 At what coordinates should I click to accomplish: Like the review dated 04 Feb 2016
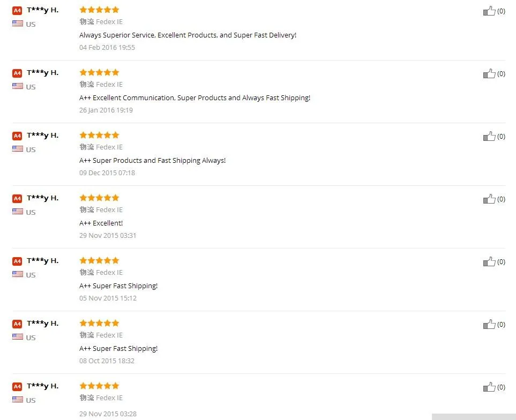coord(489,11)
